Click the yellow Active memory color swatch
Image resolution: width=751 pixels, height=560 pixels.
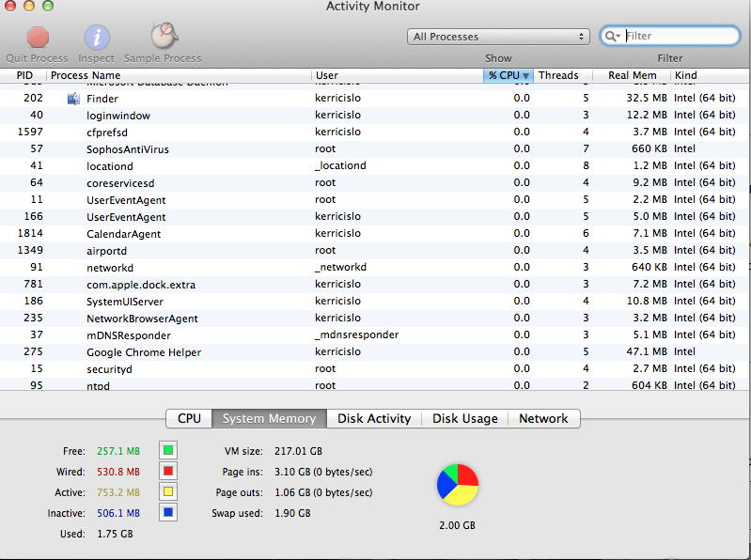tap(168, 491)
